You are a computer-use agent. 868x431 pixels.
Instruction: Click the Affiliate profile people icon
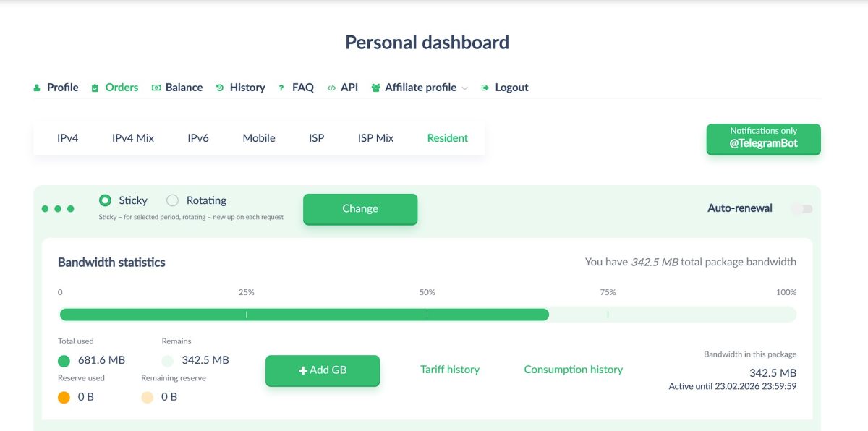(375, 88)
